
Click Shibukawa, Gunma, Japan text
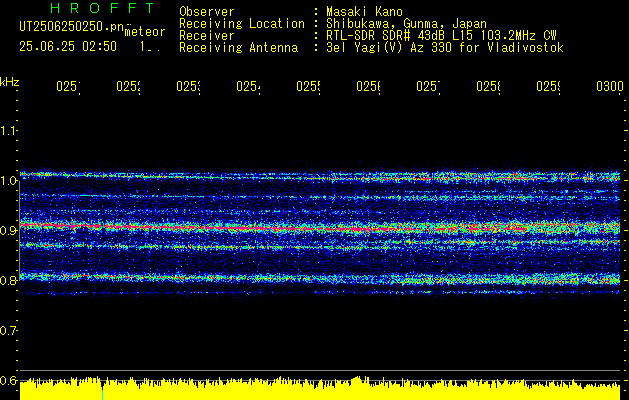pos(406,24)
